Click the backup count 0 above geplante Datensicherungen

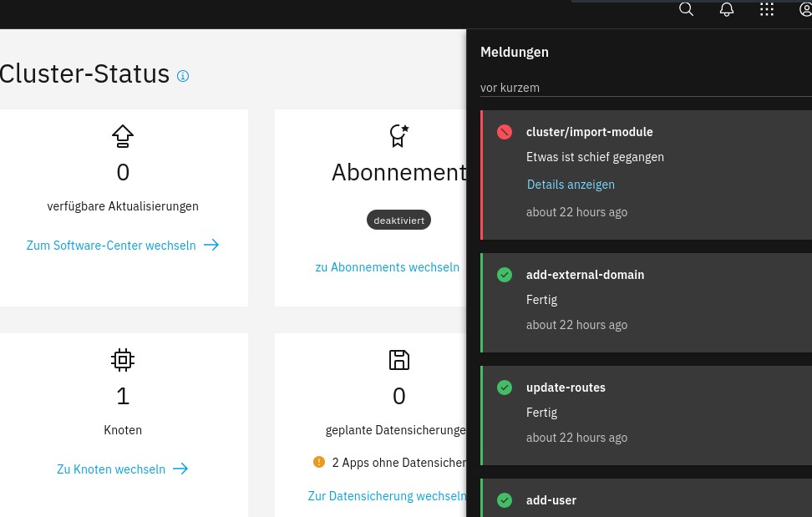tap(398, 397)
